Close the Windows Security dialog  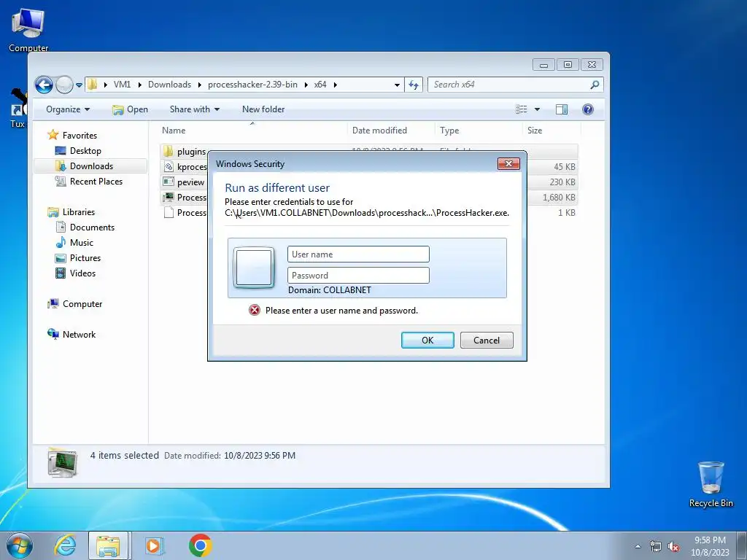click(508, 163)
